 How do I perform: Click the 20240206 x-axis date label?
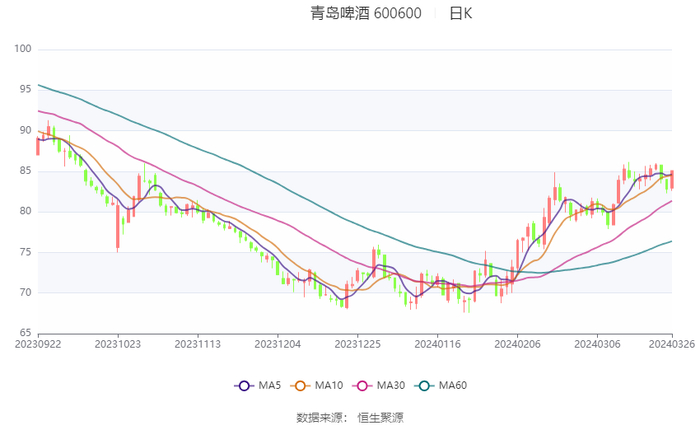517,344
